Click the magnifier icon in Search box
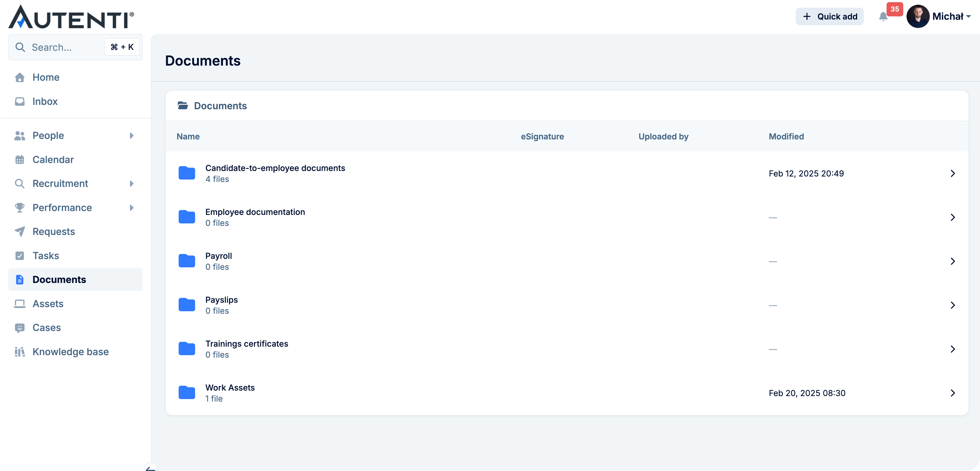980x471 pixels. pos(20,47)
